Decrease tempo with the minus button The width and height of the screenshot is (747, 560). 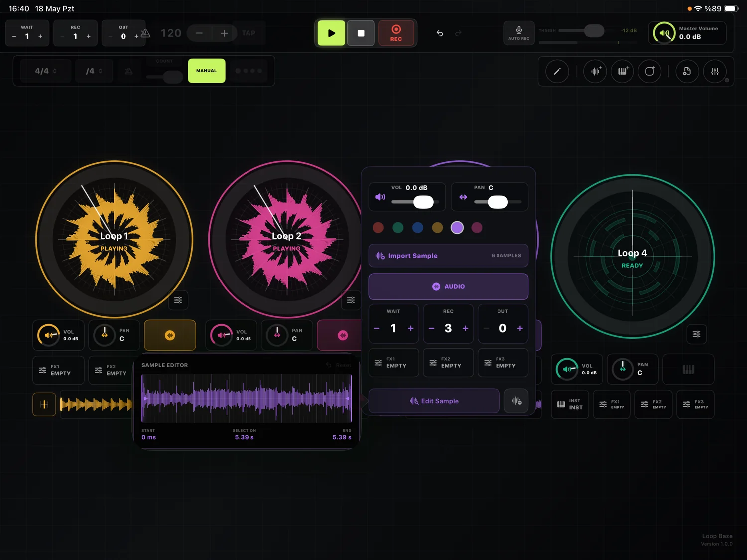199,33
